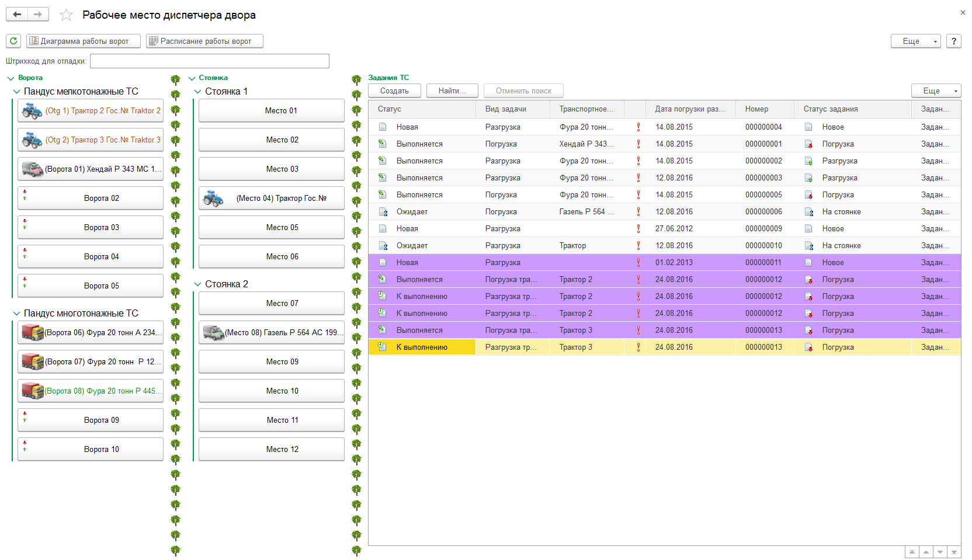Add form to favorites with star icon
Viewport: 972px width, 560px height.
tap(67, 15)
